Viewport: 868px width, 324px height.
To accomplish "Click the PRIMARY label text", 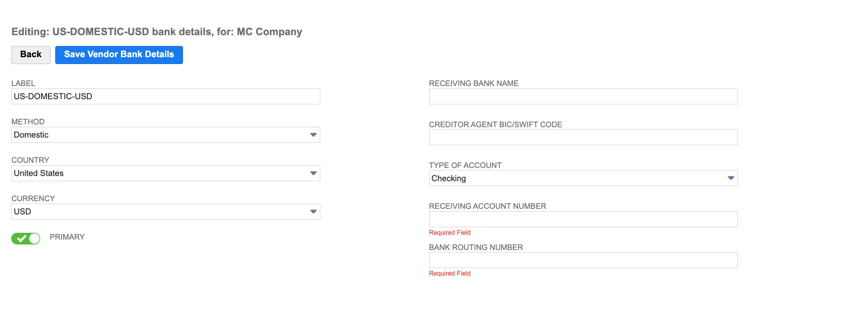I will click(67, 237).
